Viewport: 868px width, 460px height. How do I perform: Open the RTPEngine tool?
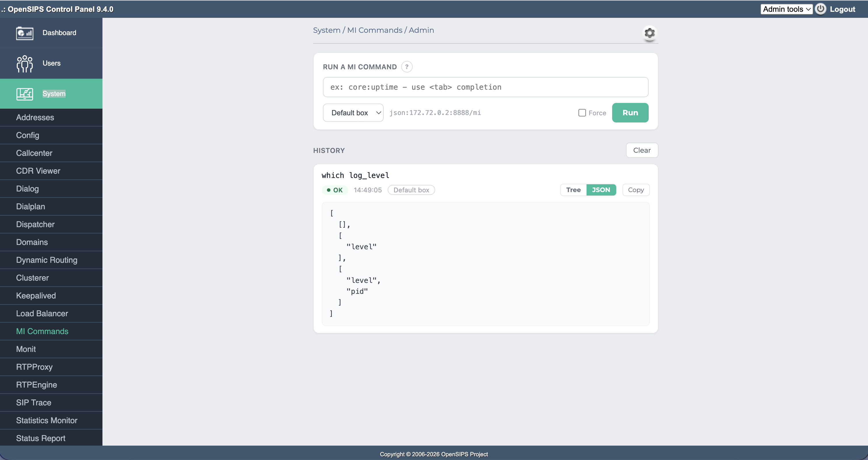(x=51, y=385)
